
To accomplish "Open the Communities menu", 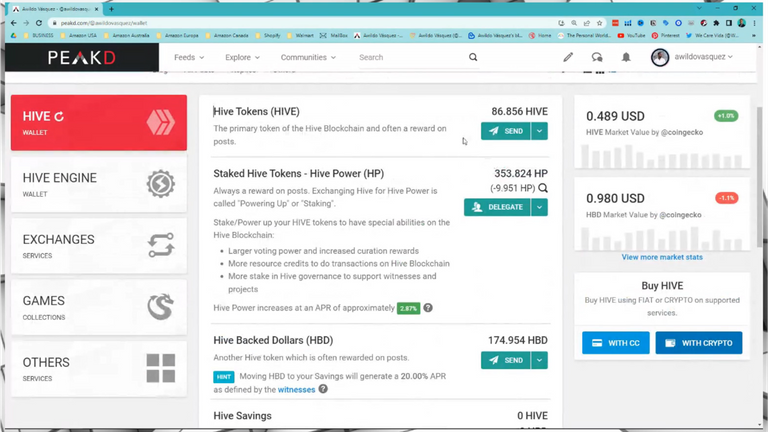I will point(308,57).
